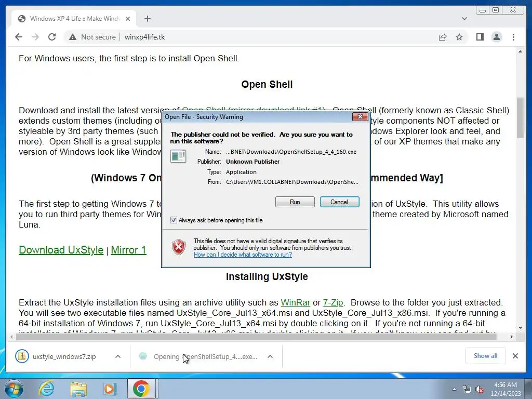Open the Download UxStyle link
This screenshot has height=399, width=532.
[61, 250]
